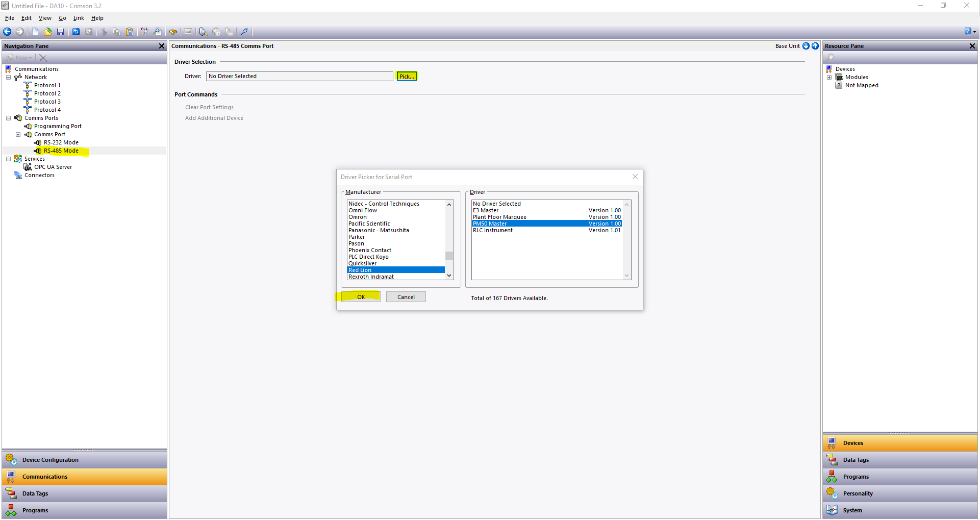Open the Edit menu
This screenshot has height=520, width=980.
pyautogui.click(x=27, y=18)
